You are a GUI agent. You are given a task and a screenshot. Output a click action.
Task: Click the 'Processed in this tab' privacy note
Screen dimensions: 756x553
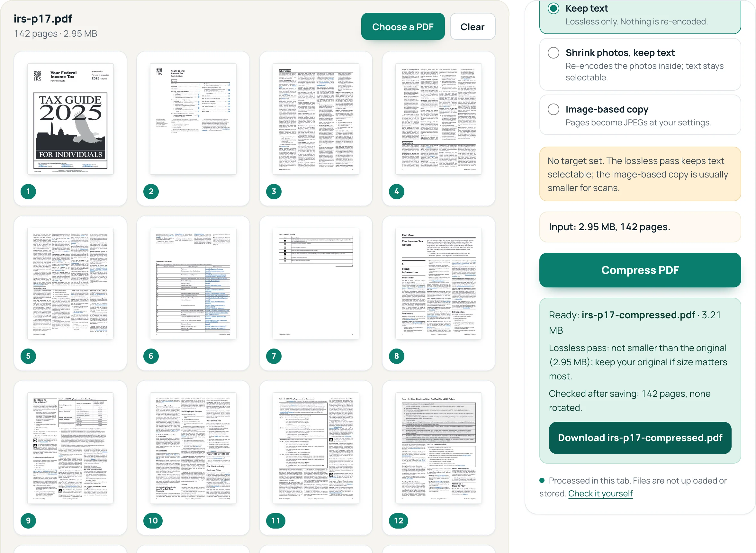coord(633,487)
